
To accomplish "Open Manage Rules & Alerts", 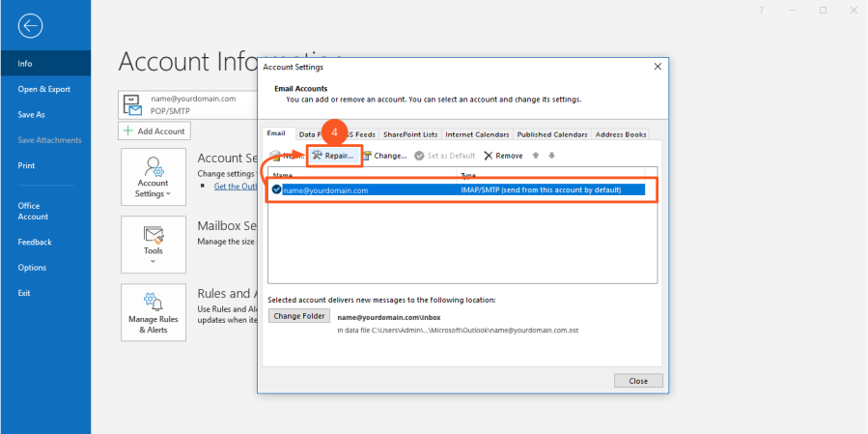I will coord(153,312).
